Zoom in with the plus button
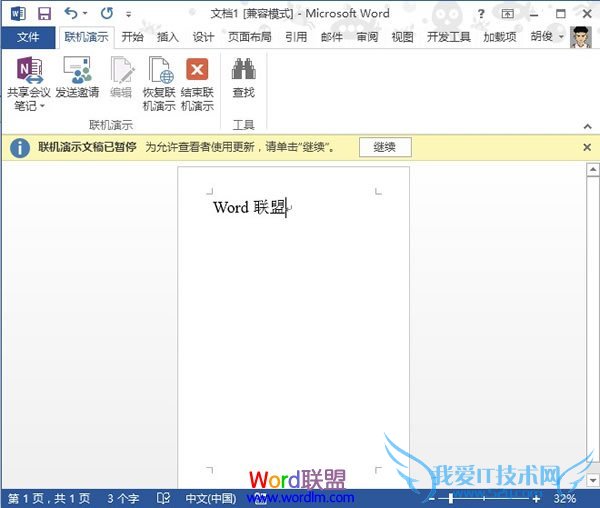The image size is (600, 508). 536,499
